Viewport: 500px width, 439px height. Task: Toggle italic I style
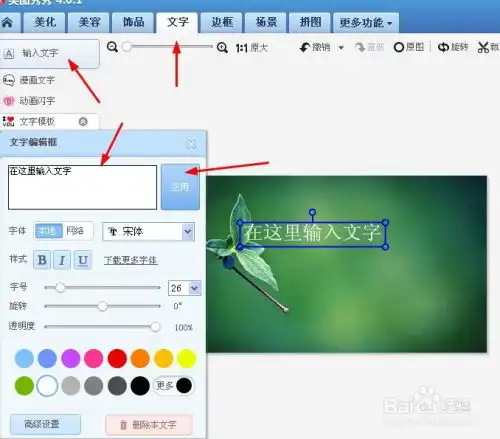click(62, 260)
